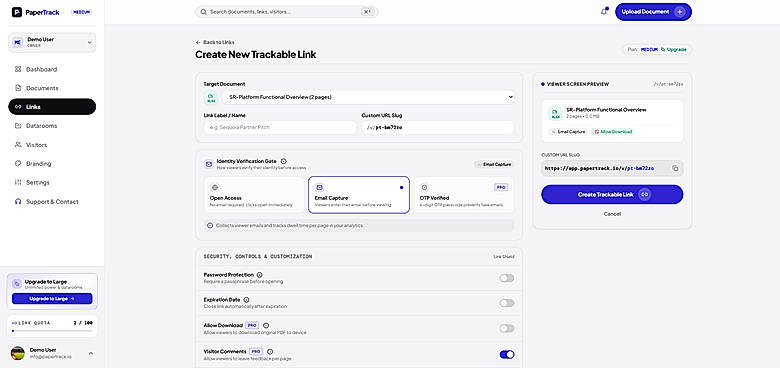Click the Documents file icon
This screenshot has width=780, height=368.
pos(18,88)
